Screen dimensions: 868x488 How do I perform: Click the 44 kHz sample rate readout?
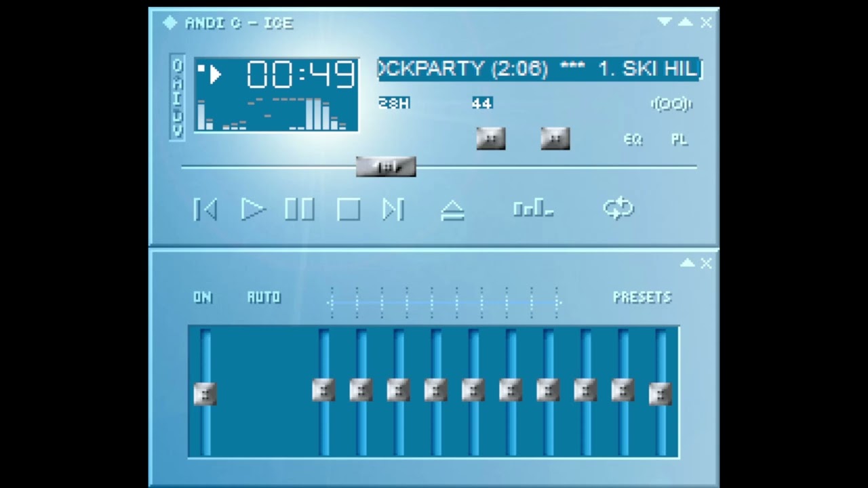pyautogui.click(x=481, y=104)
